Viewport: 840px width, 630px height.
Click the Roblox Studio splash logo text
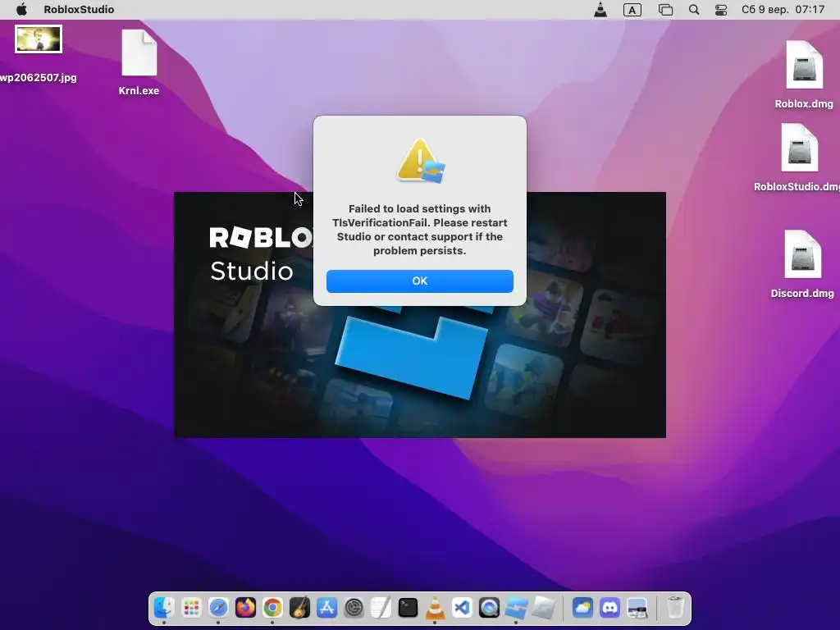point(260,254)
